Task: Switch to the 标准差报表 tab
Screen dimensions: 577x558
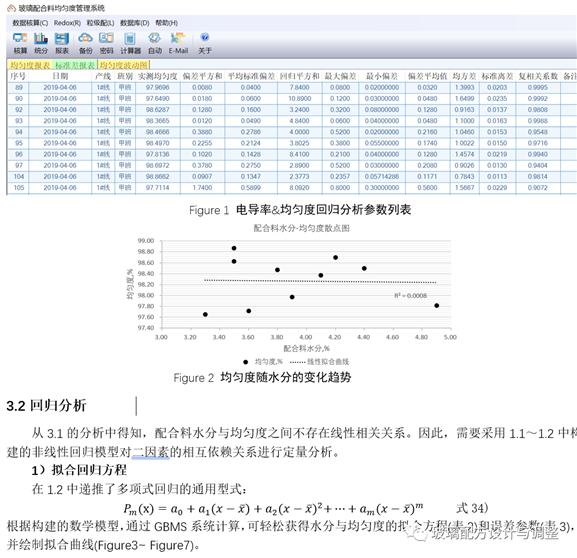Action: point(75,65)
